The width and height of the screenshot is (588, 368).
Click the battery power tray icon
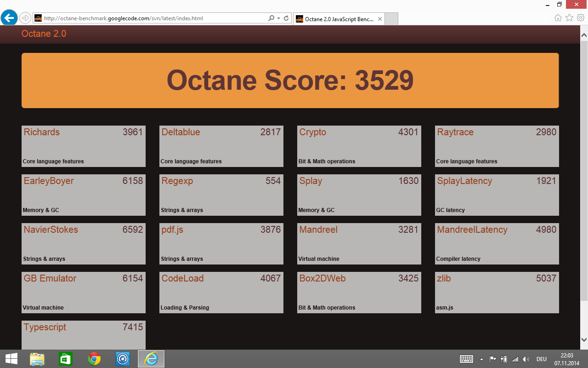click(504, 359)
